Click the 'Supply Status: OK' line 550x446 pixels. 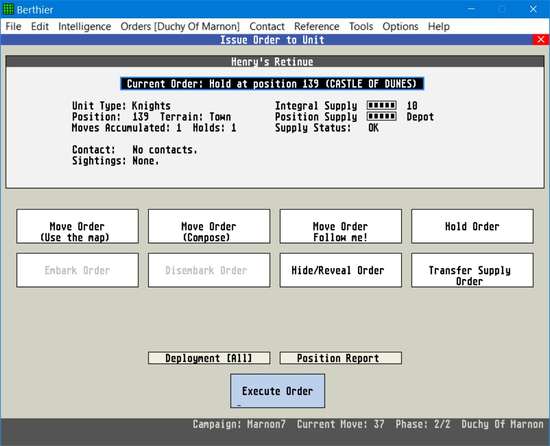pos(327,128)
